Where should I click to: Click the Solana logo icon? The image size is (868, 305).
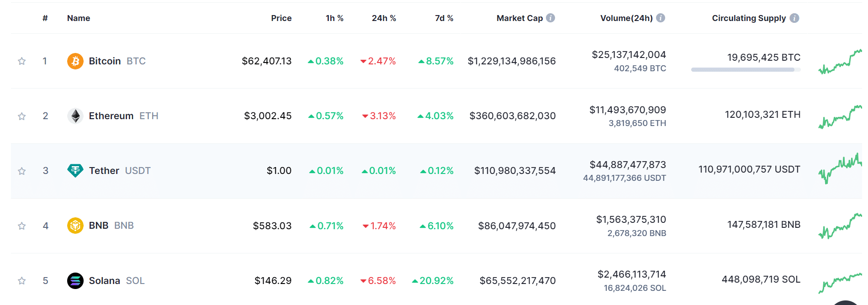(75, 280)
